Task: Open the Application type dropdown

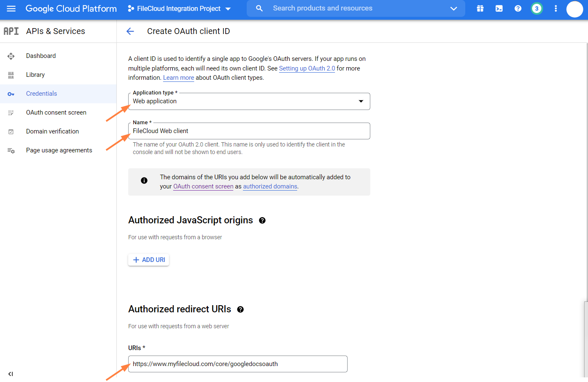Action: click(361, 101)
